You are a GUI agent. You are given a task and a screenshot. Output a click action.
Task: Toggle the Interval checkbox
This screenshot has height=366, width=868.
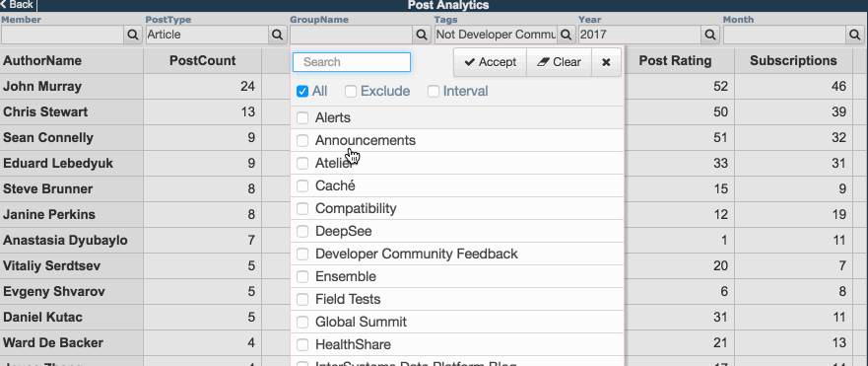pyautogui.click(x=434, y=92)
